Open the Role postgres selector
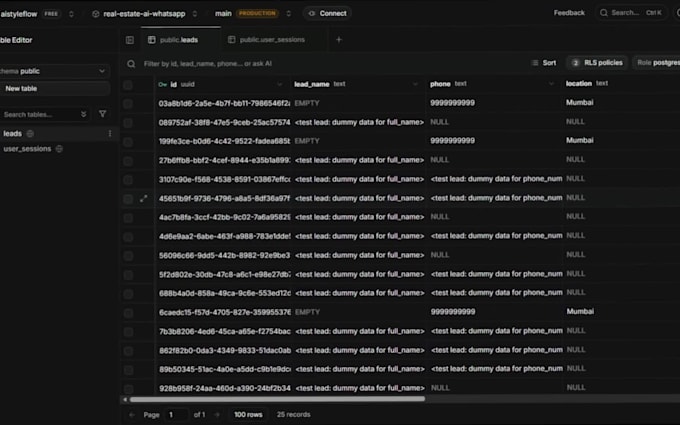This screenshot has width=680, height=425. click(657, 63)
